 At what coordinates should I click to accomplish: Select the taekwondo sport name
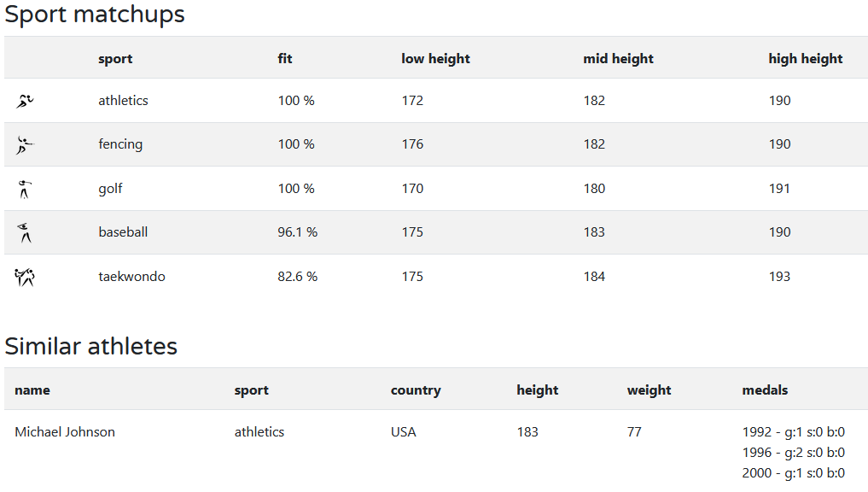[131, 277]
